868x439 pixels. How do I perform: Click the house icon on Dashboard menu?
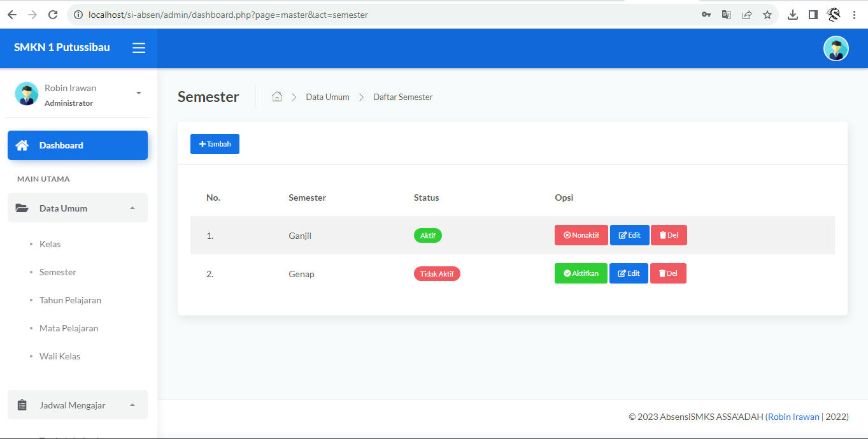[22, 145]
